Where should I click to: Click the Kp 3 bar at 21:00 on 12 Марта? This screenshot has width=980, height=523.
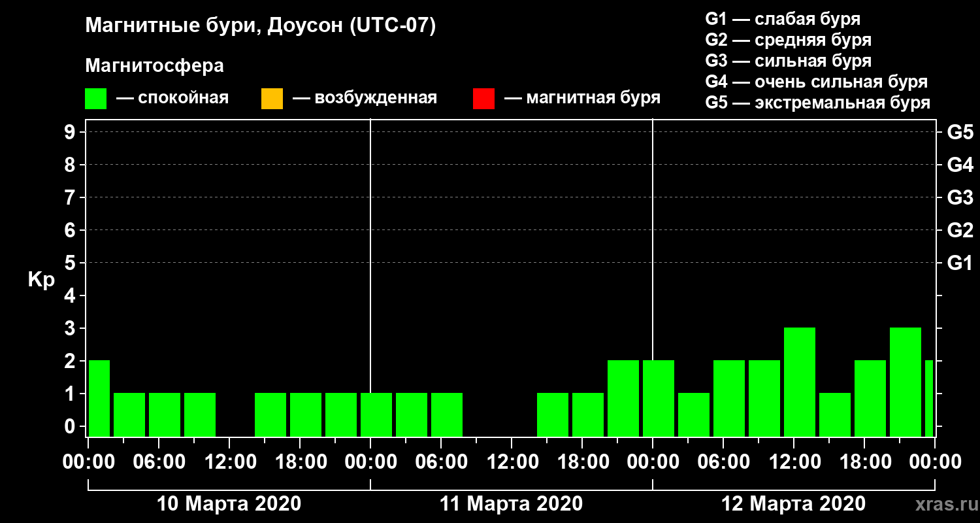pyautogui.click(x=906, y=382)
